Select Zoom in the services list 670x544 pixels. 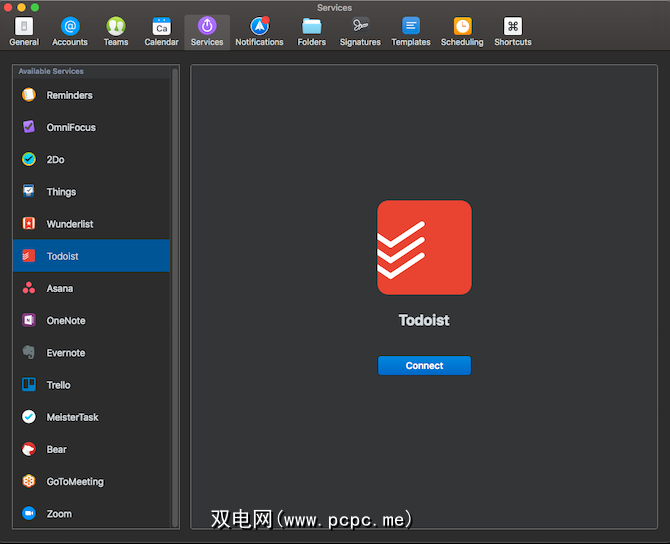(59, 514)
